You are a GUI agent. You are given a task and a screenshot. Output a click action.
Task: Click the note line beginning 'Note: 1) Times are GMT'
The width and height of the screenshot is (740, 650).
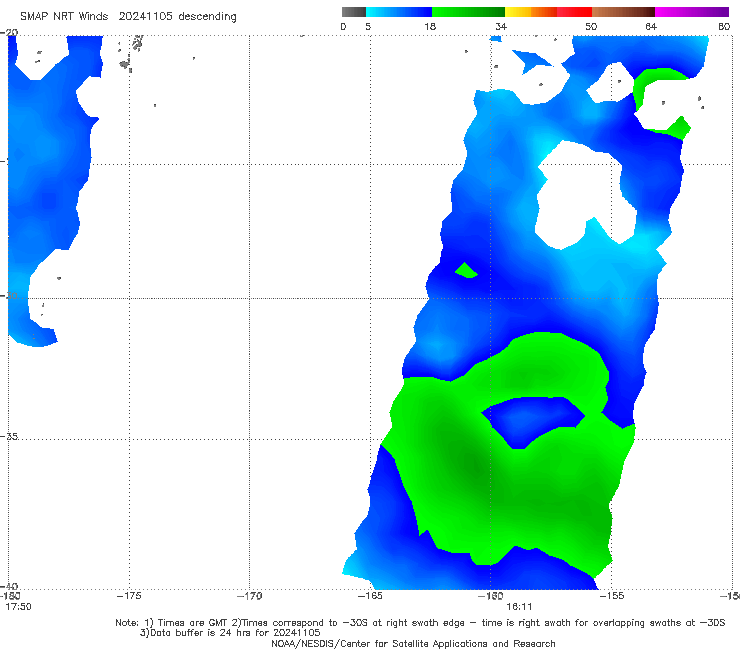(x=420, y=623)
